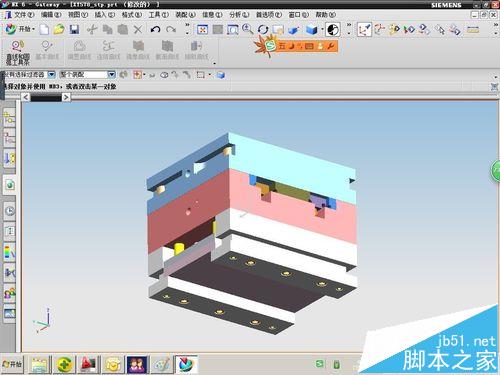Viewport: 500px width, 375px height.
Task: Open the System Materials rainbow sidebar tab
Action: coord(9,252)
